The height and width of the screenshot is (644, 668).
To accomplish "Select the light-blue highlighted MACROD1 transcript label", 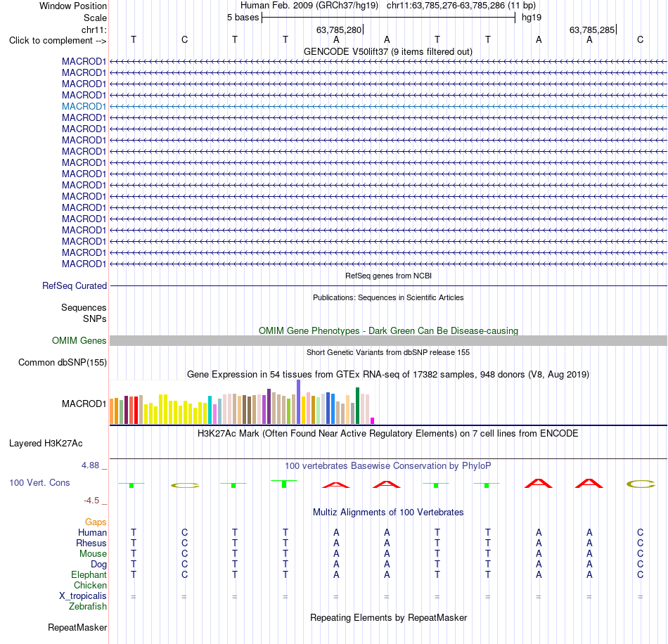I will pos(84,106).
